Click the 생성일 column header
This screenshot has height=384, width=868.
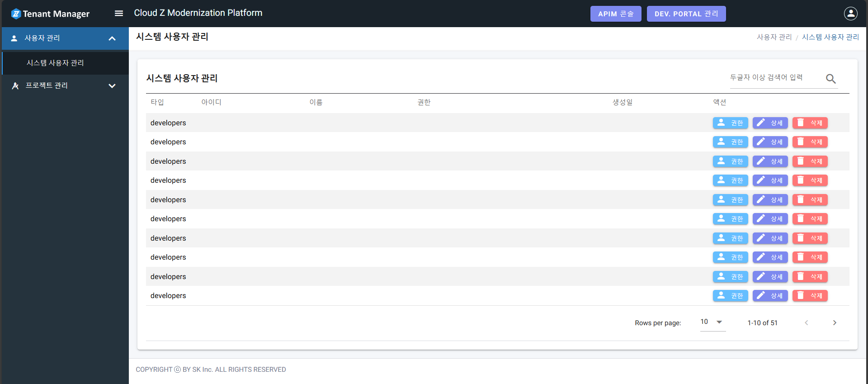pyautogui.click(x=623, y=102)
